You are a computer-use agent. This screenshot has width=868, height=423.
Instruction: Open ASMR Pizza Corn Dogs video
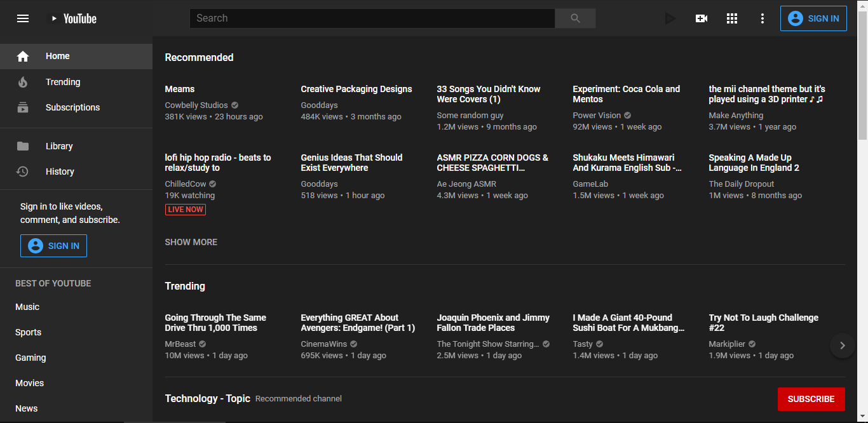tap(492, 163)
